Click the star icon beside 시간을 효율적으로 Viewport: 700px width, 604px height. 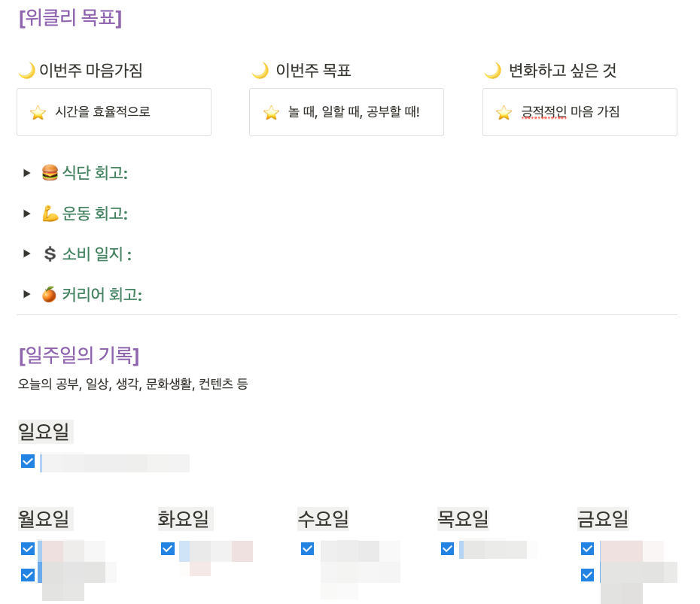(x=38, y=113)
